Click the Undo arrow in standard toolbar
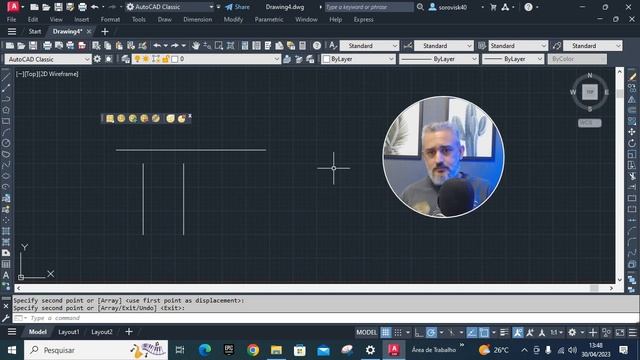Image resolution: width=640 pixels, height=360 pixels. click(x=157, y=46)
